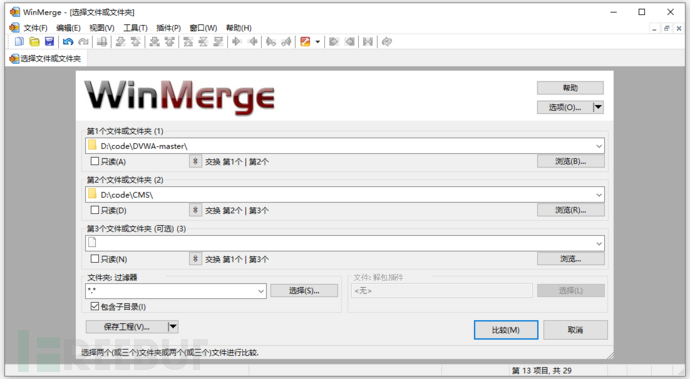The height and width of the screenshot is (379, 690).
Task: Click the WinMerge icon left of 文件(F) menu
Action: [x=15, y=28]
